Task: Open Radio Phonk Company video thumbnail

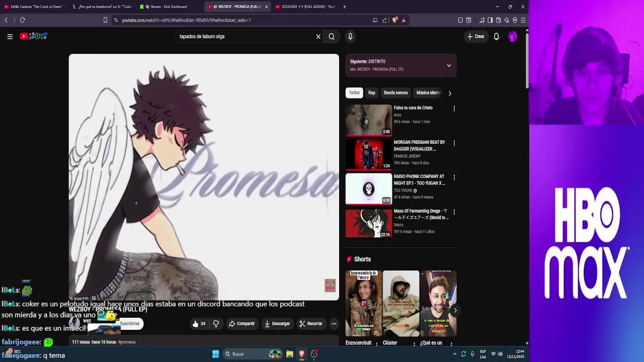Action: pyautogui.click(x=368, y=189)
